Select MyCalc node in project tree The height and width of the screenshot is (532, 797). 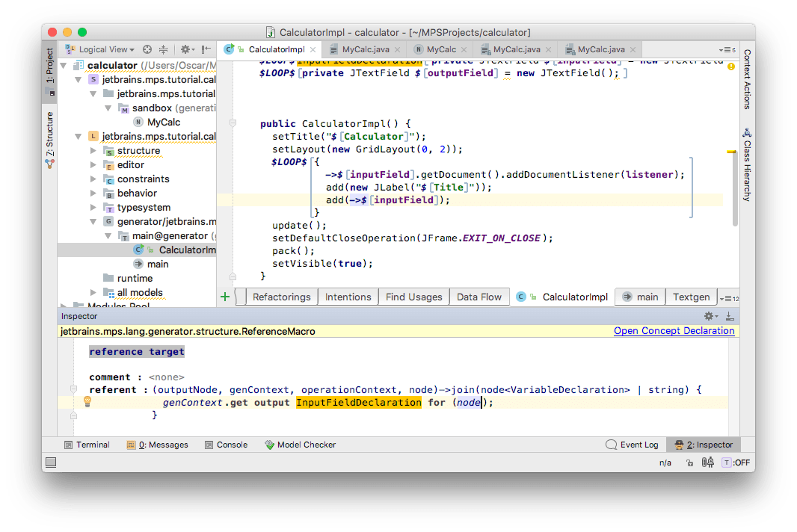[x=163, y=122]
